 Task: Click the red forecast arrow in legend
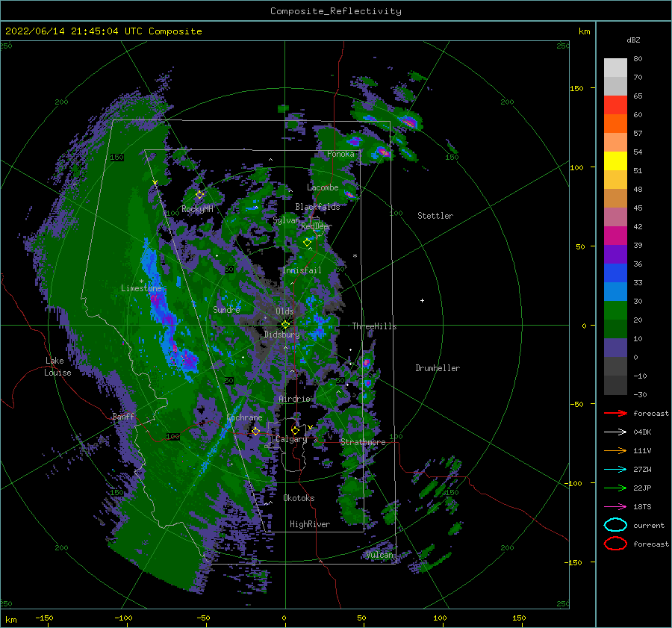coord(615,413)
